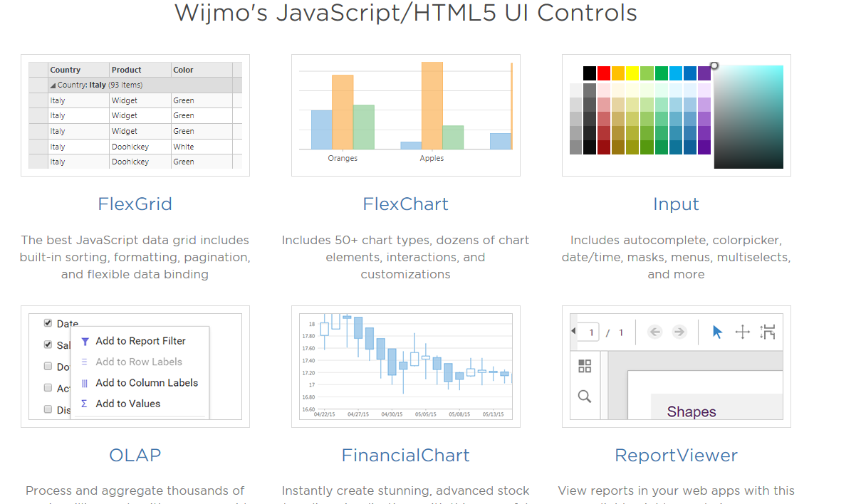Check the Do field checkbox
The image size is (861, 504).
click(x=48, y=367)
